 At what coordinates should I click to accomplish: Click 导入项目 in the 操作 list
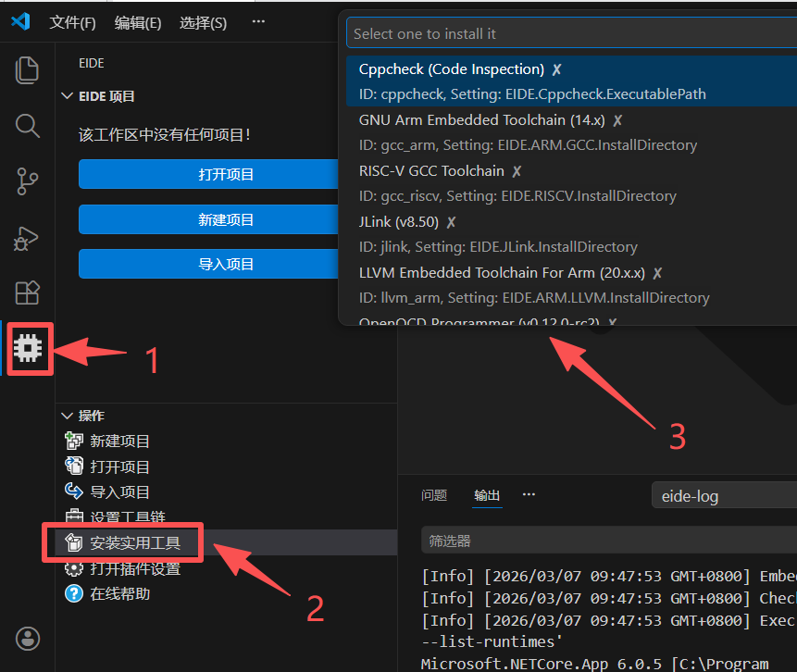click(119, 492)
